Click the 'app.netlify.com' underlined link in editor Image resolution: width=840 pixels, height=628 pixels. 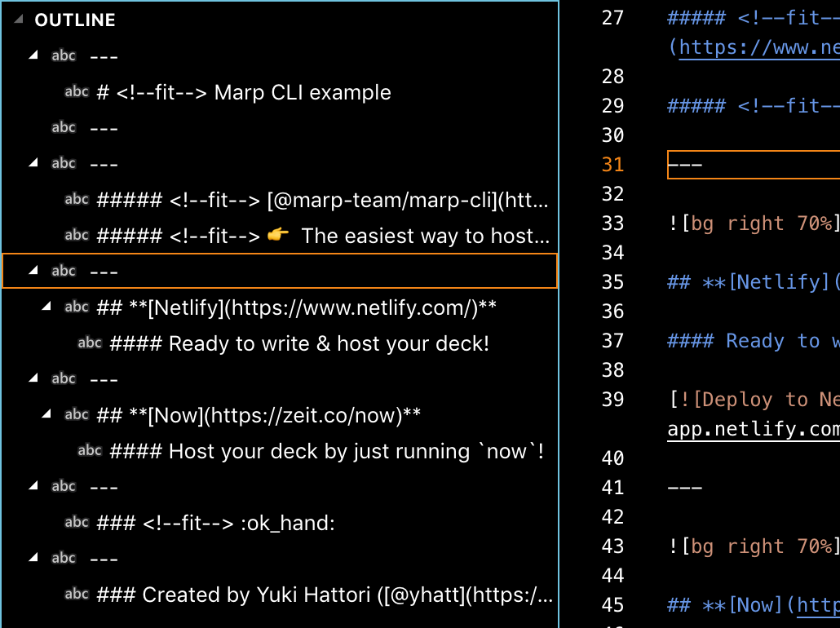point(754,429)
